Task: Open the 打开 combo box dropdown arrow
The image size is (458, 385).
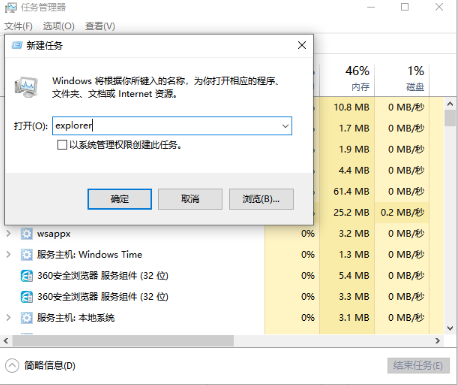Action: point(285,126)
